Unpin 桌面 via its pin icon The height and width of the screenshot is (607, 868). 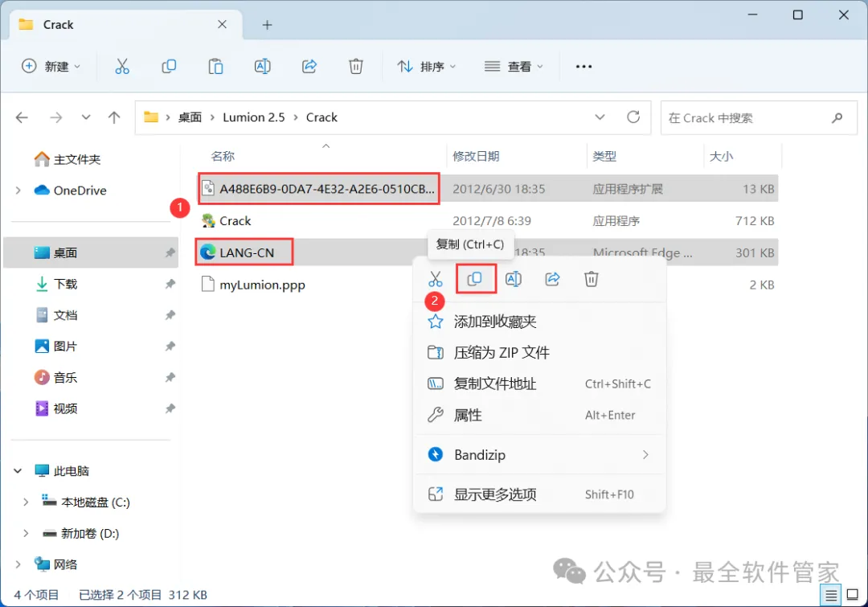pos(170,252)
